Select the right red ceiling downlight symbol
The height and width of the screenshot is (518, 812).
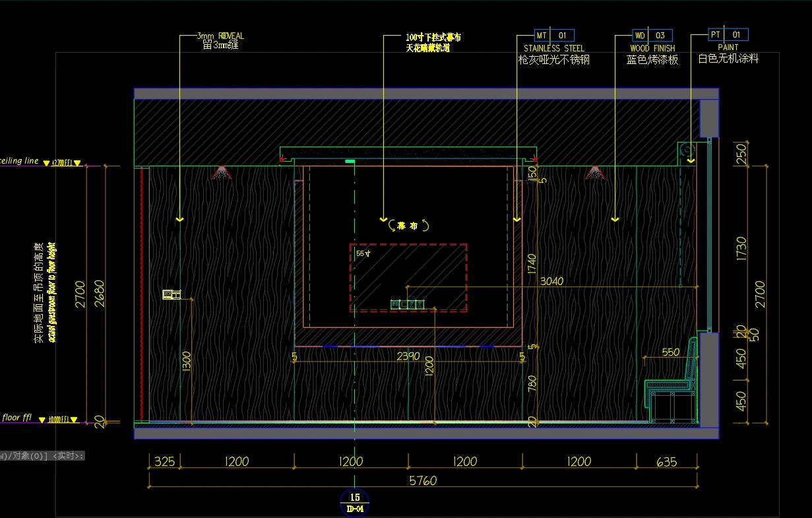(594, 173)
